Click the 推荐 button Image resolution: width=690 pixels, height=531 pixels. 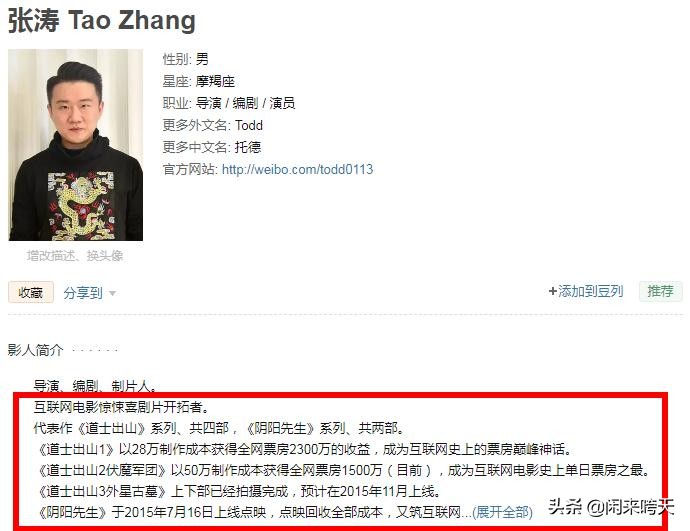661,291
